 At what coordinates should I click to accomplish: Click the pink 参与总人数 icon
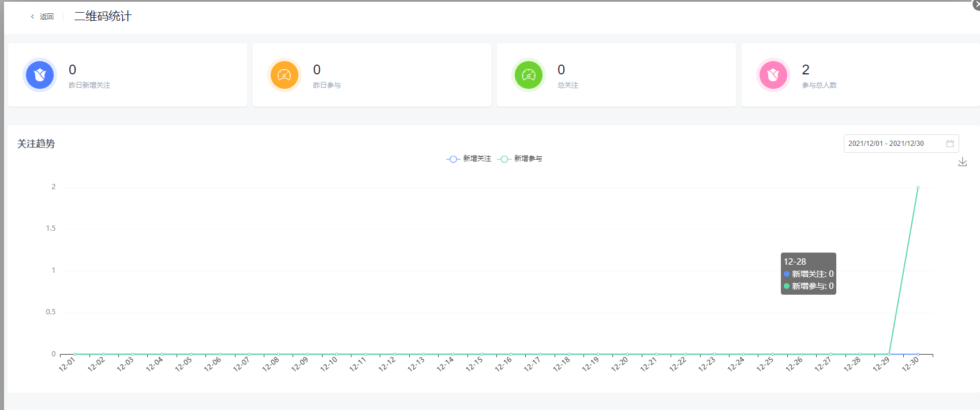tap(773, 75)
